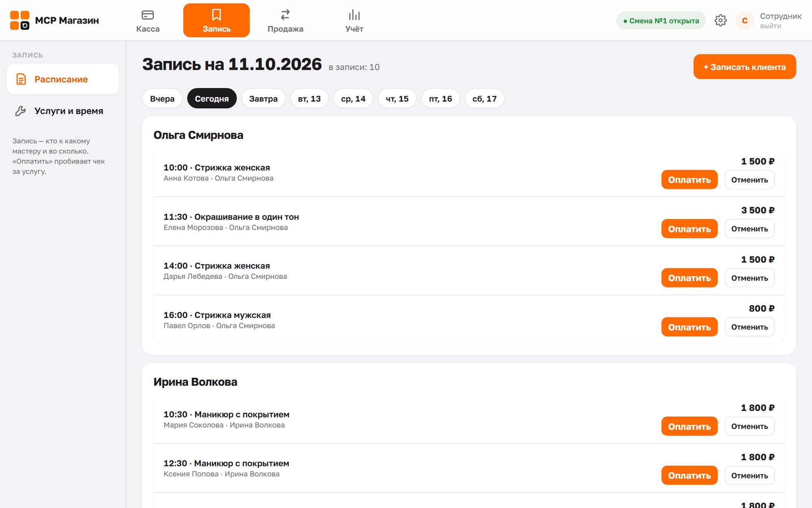
Task: Click the MCP Магазин logo icon
Action: [19, 20]
